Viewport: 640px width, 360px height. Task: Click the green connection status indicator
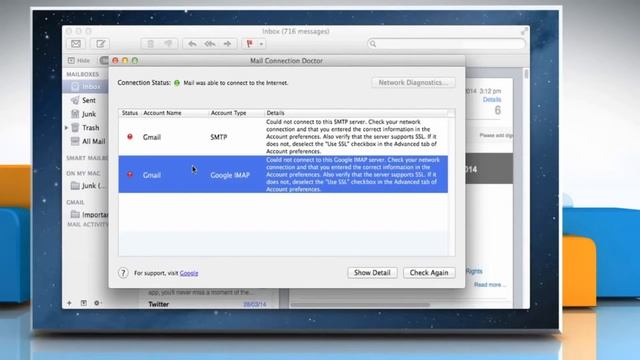177,83
